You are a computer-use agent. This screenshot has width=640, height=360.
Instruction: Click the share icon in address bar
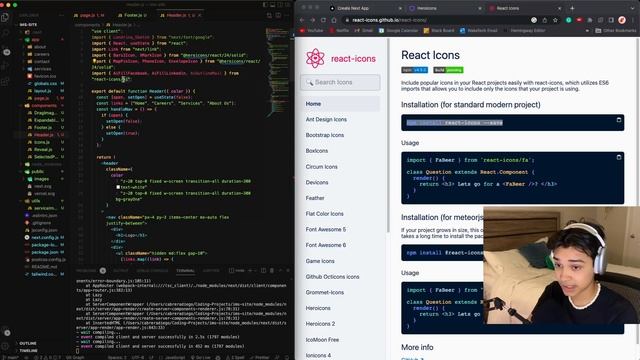pos(544,20)
